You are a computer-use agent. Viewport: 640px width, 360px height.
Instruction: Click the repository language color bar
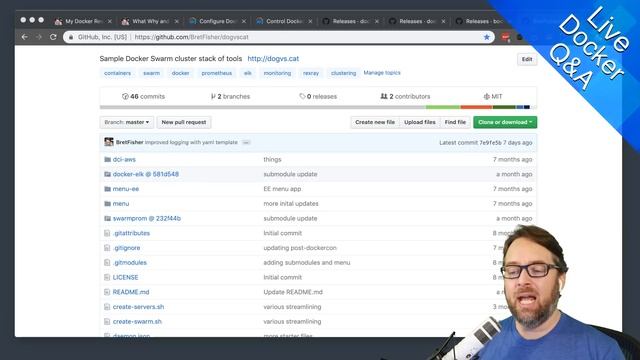click(318, 107)
